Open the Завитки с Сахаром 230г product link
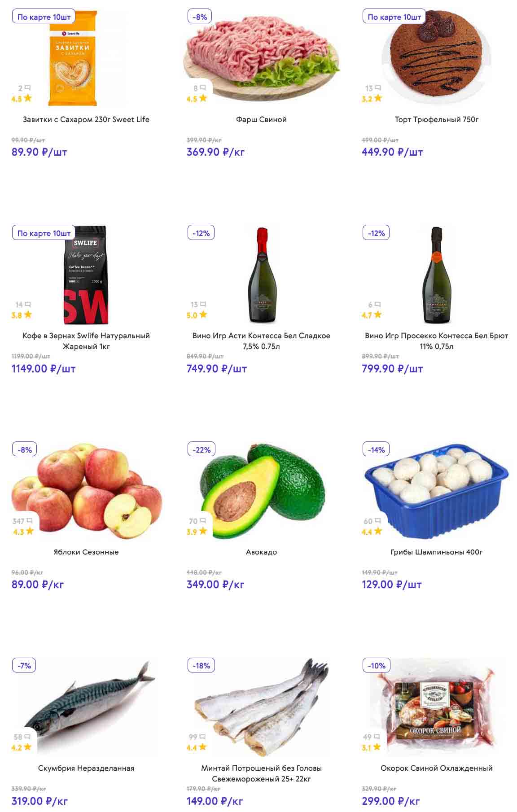 tap(86, 119)
